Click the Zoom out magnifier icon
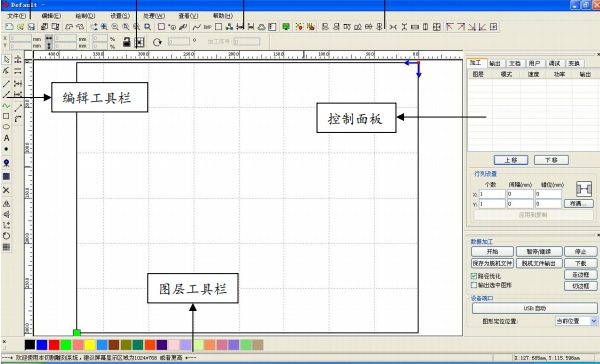The height and width of the screenshot is (364, 600). 115,27
